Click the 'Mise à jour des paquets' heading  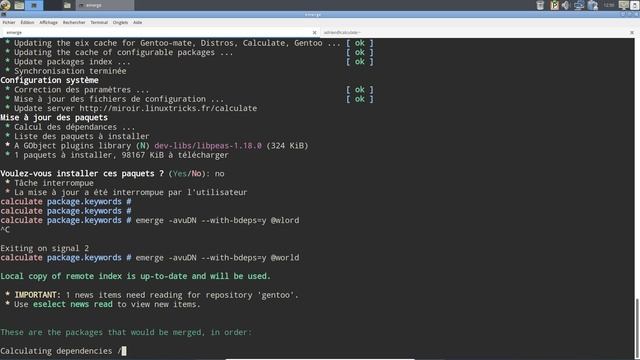click(54, 118)
